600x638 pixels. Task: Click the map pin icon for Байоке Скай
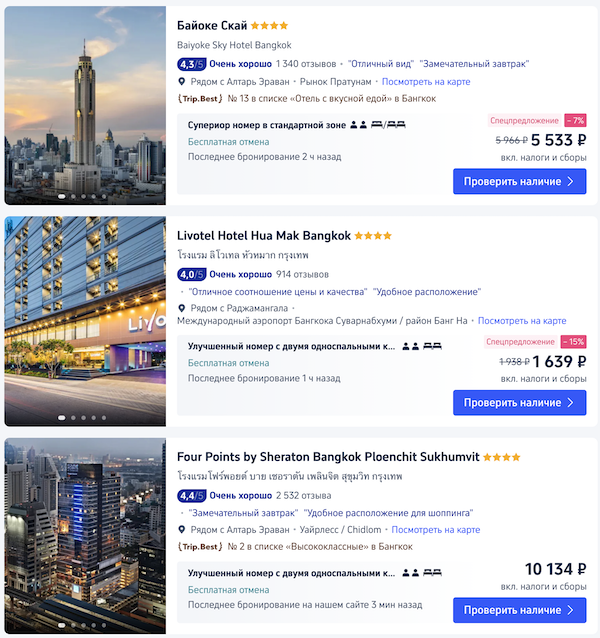click(x=182, y=82)
